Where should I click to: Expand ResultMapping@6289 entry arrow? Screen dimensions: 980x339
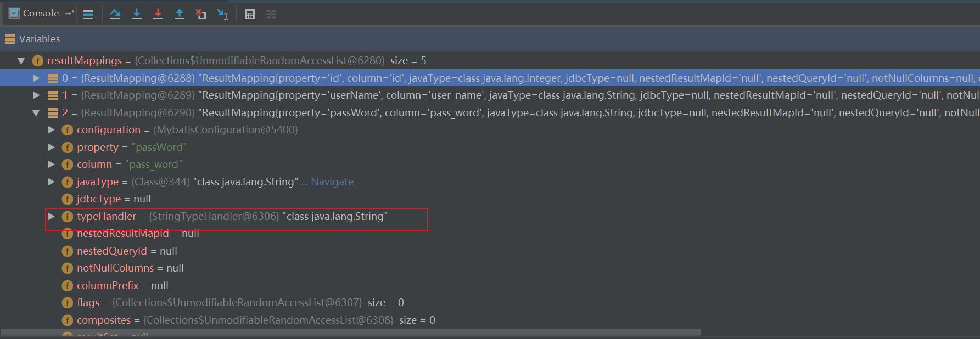pos(36,95)
